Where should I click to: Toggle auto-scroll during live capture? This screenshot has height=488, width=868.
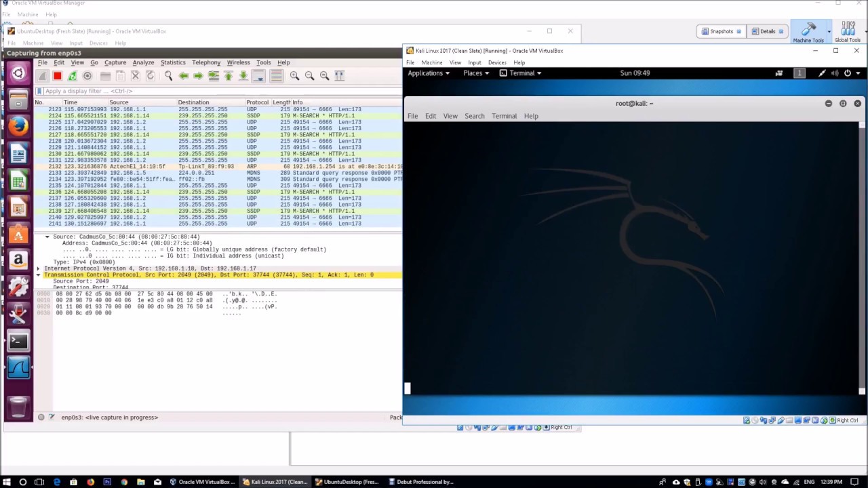click(x=259, y=76)
